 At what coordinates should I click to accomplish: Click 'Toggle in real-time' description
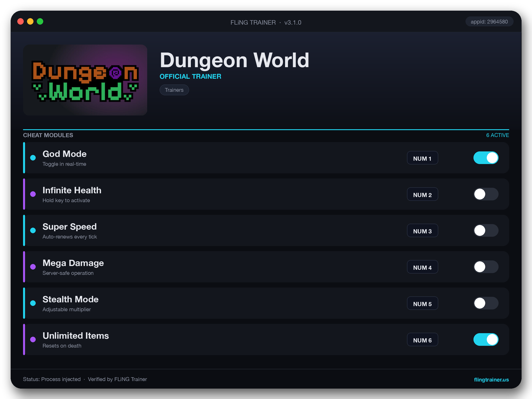pos(64,164)
